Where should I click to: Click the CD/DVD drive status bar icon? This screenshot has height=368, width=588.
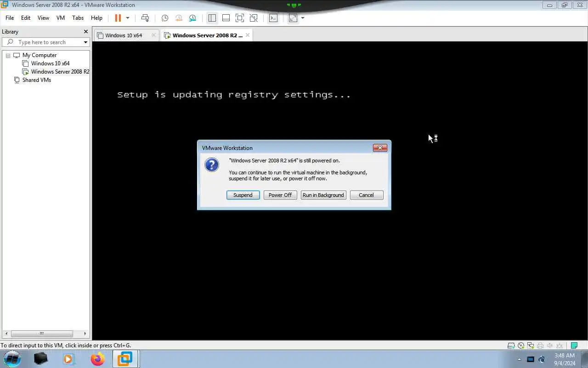521,345
